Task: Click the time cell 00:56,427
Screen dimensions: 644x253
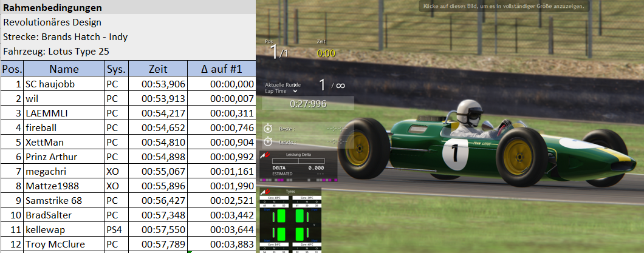Action: coord(158,200)
